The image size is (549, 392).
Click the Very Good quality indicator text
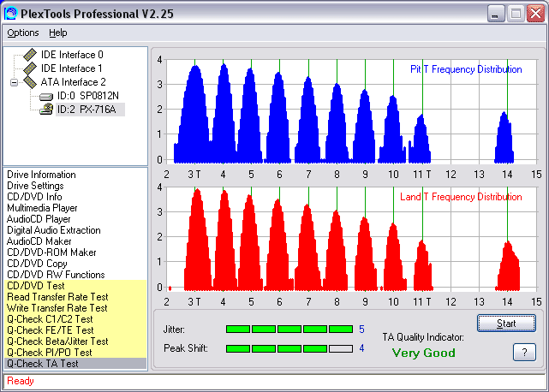click(x=424, y=353)
